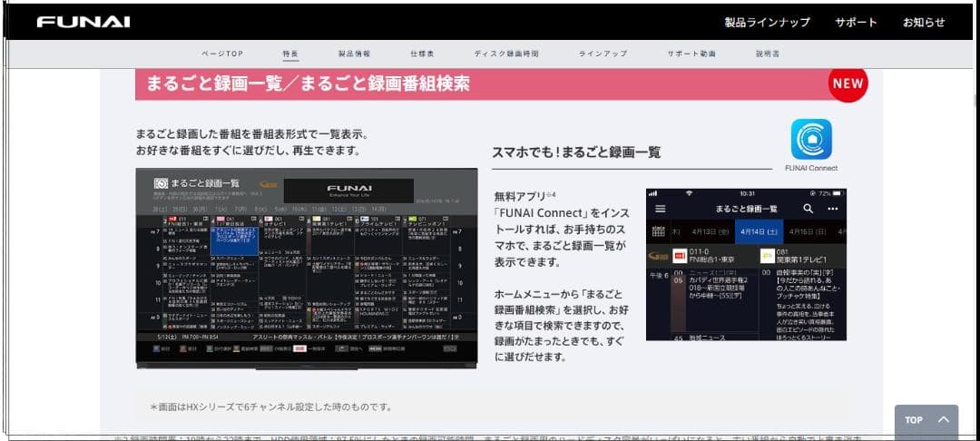980x441 pixels.
Task: Open 説明書 section link
Action: [x=768, y=54]
